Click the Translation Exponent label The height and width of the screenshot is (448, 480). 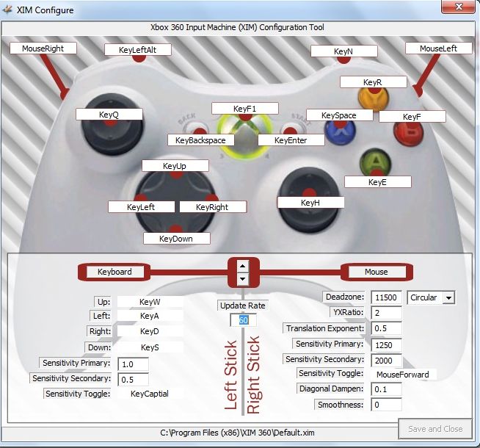click(324, 328)
